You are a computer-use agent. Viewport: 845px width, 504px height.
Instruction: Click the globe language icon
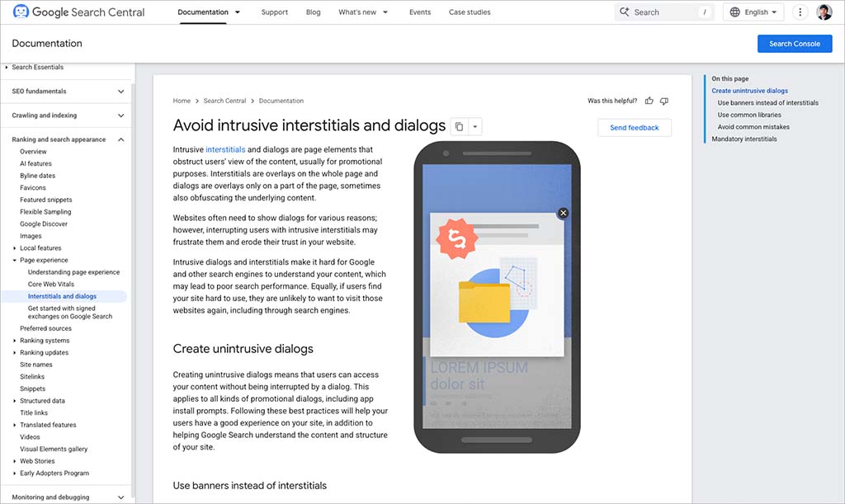click(735, 12)
